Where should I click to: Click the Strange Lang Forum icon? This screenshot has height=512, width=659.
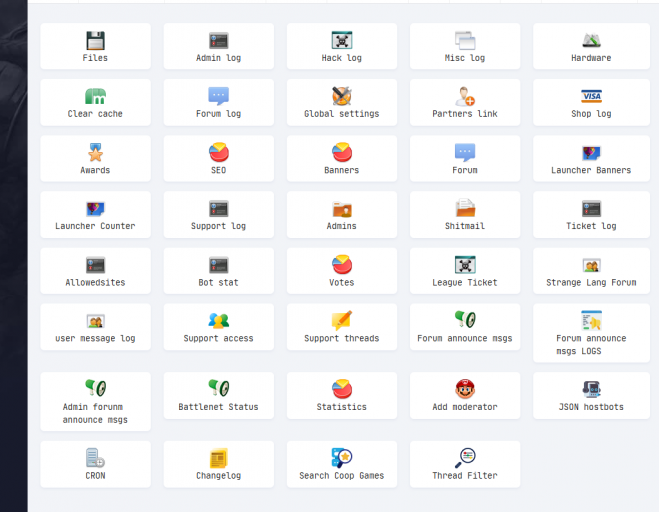click(591, 265)
